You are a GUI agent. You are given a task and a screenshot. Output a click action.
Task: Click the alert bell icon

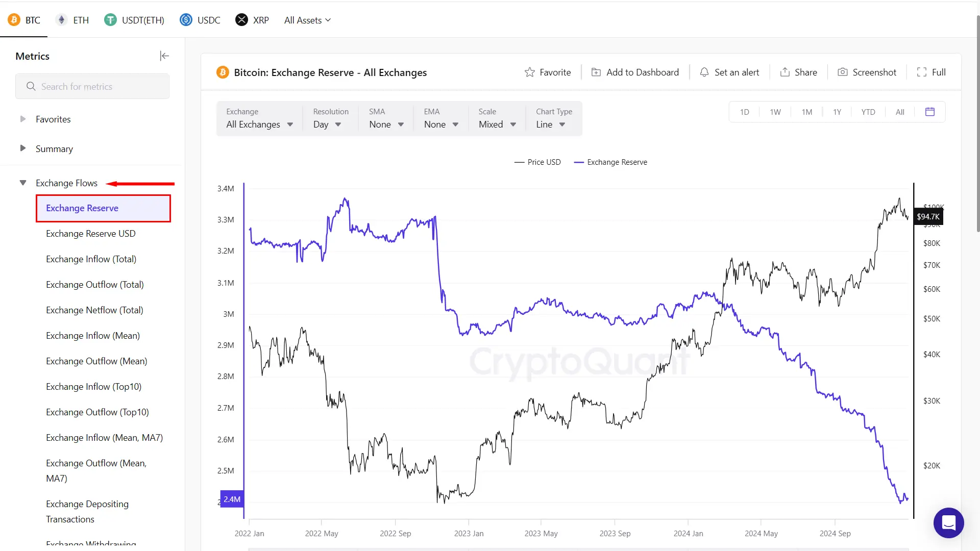704,72
